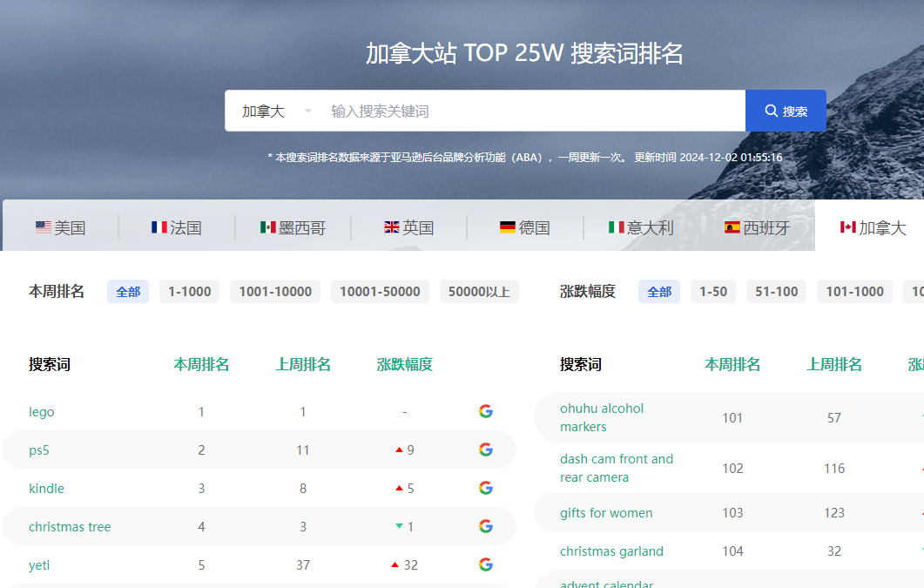Click ohuhu alcohol markers' last week rank 57
This screenshot has width=924, height=588.
[x=834, y=418]
